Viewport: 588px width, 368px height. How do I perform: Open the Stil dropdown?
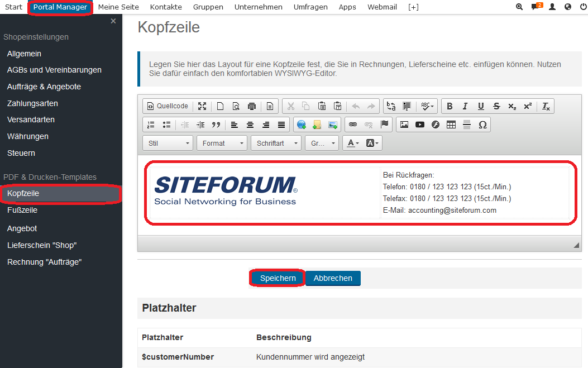tap(168, 144)
